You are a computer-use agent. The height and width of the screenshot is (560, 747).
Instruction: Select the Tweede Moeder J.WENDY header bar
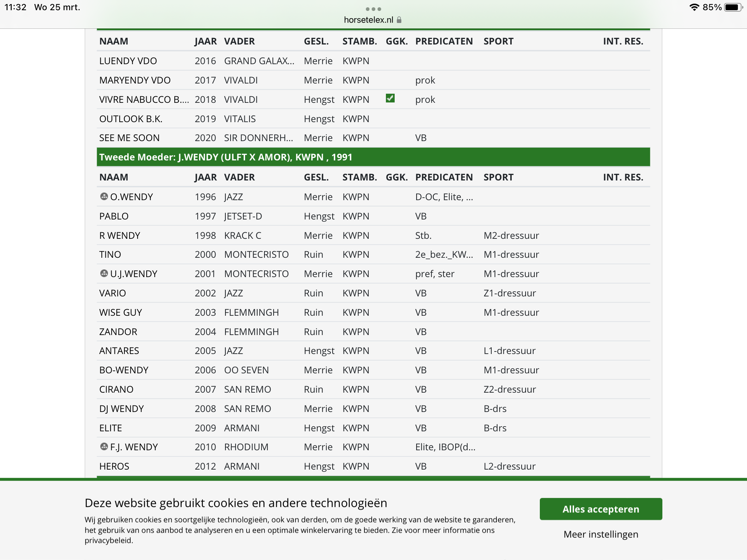373,157
